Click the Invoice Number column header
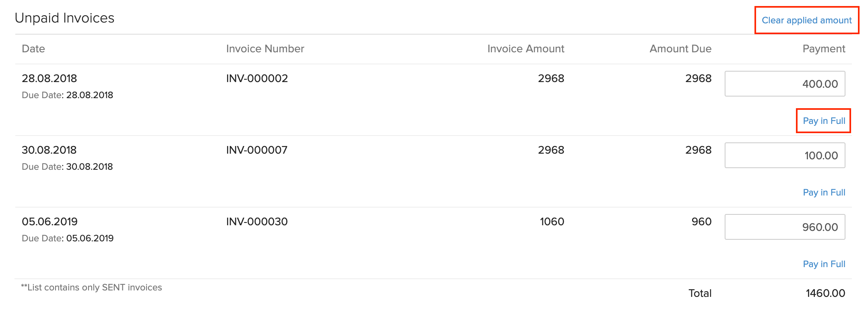The image size is (868, 321). click(265, 49)
